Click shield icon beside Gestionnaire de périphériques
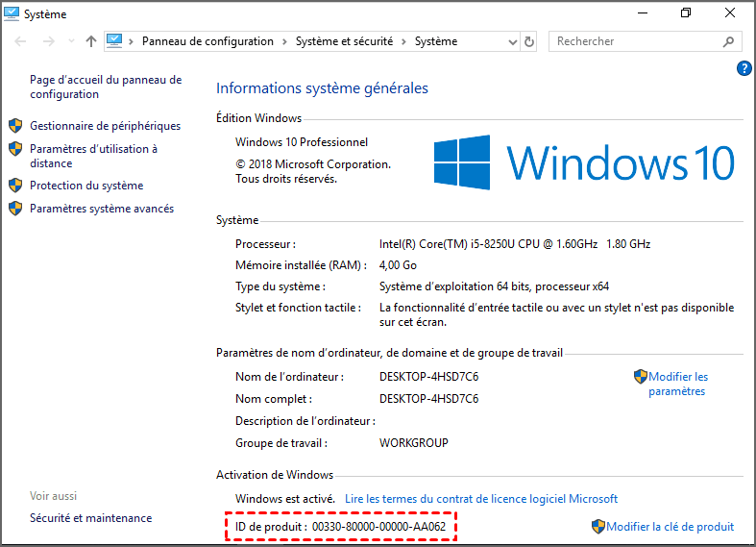 coord(15,125)
